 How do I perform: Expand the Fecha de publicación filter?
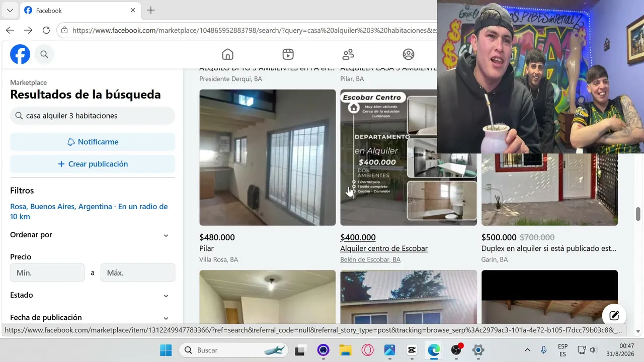pyautogui.click(x=93, y=318)
